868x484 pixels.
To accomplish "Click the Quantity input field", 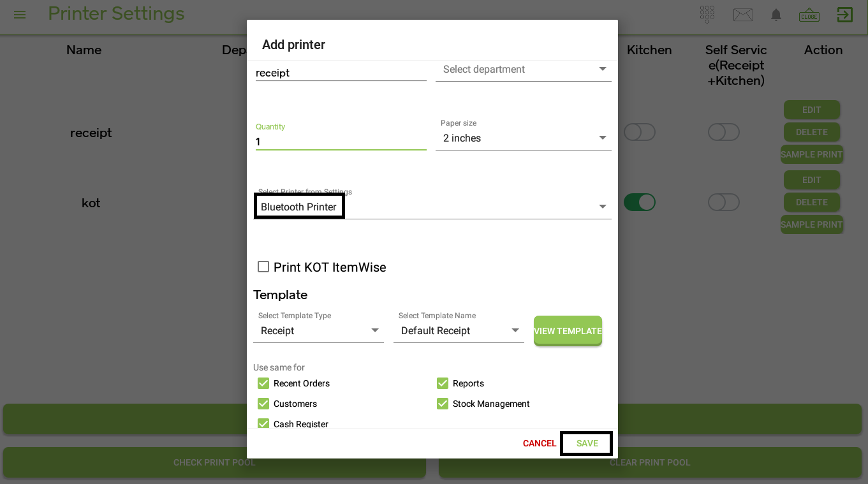I will coord(341,142).
